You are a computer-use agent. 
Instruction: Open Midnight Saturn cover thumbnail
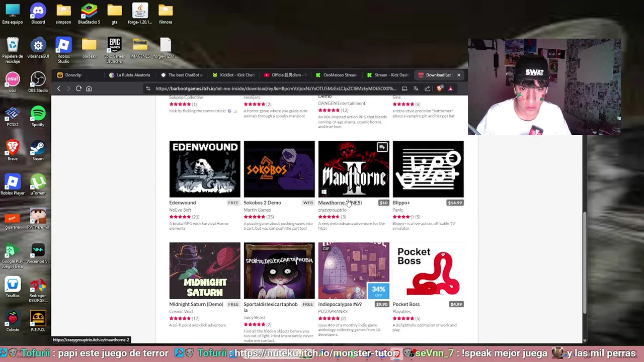click(x=205, y=270)
